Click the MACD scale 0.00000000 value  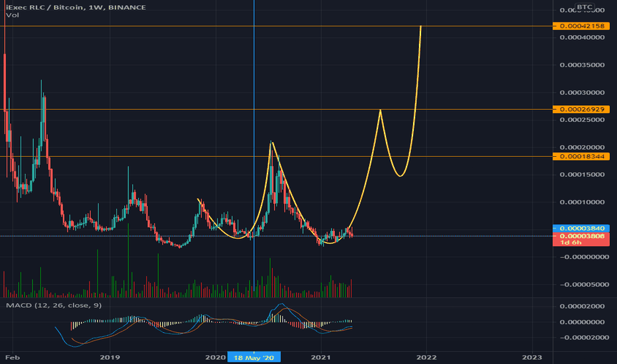(582, 322)
